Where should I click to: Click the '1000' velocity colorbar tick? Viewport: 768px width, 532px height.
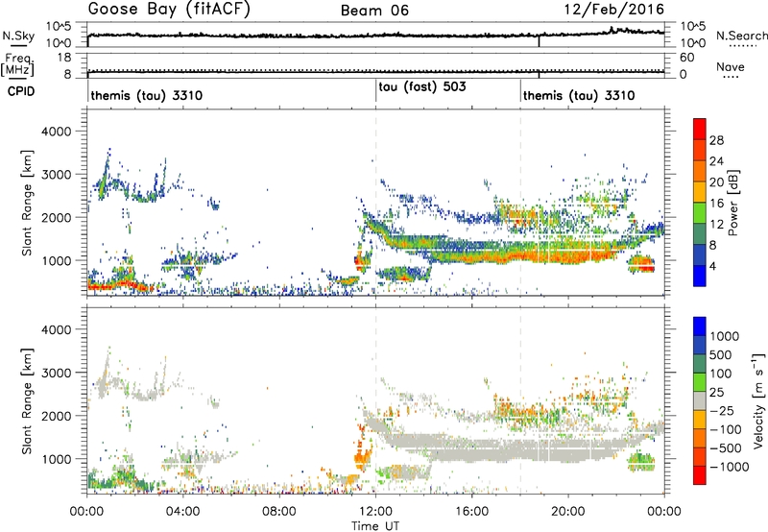pyautogui.click(x=725, y=336)
